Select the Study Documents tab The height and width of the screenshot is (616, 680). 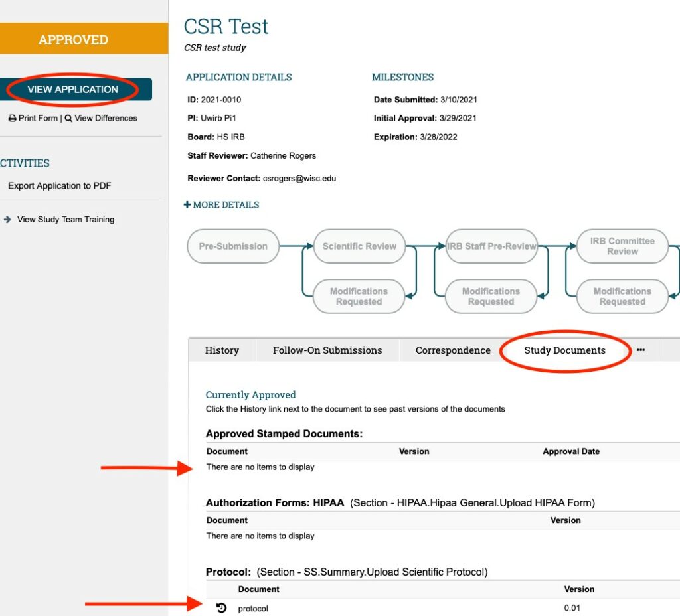click(x=564, y=350)
